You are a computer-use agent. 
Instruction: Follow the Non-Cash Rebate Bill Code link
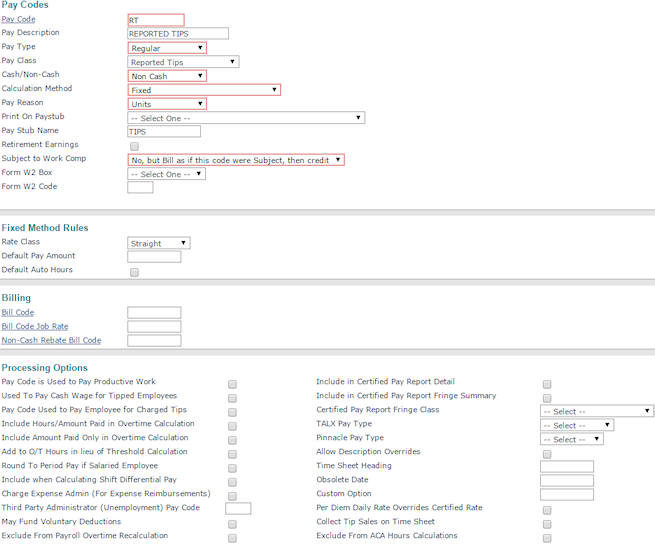51,341
